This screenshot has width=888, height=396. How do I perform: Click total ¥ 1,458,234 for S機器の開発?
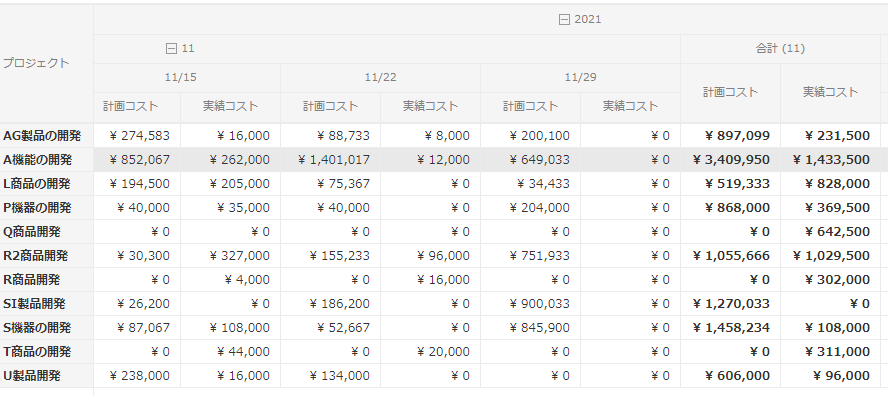[731, 328]
